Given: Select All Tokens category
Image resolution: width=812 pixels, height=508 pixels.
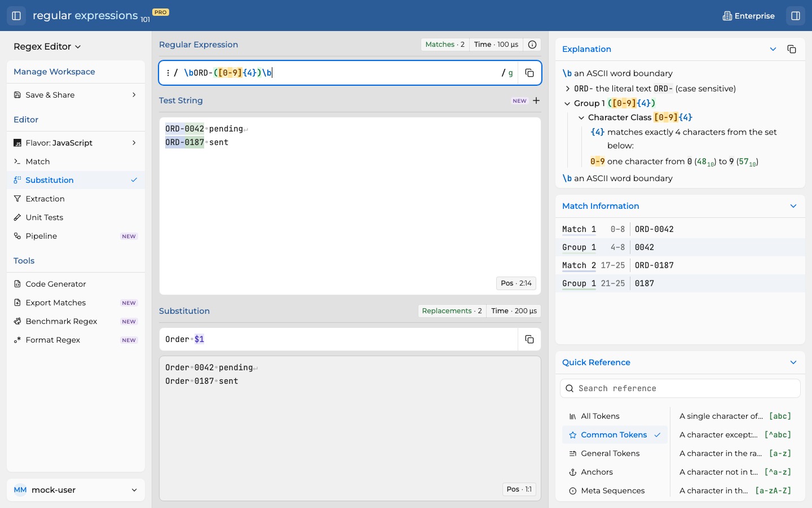Looking at the screenshot, I should 615,416.
